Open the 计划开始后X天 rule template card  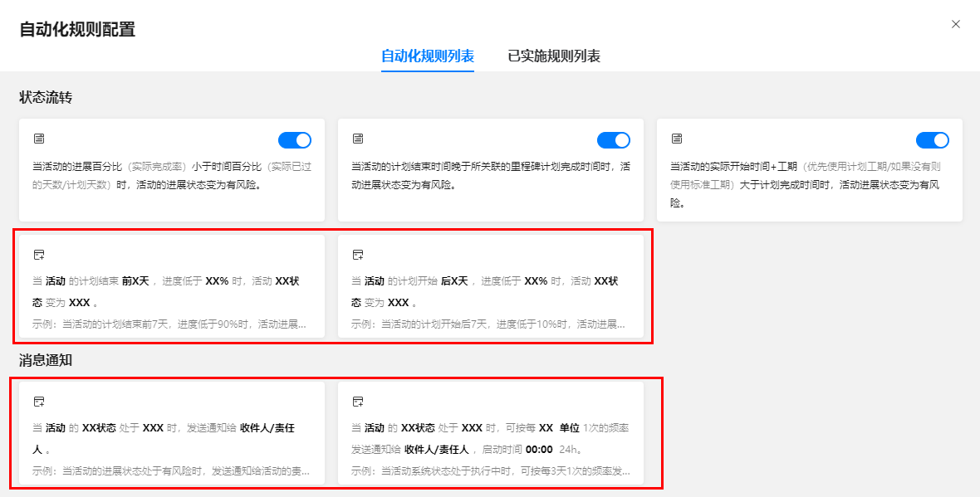pos(491,286)
